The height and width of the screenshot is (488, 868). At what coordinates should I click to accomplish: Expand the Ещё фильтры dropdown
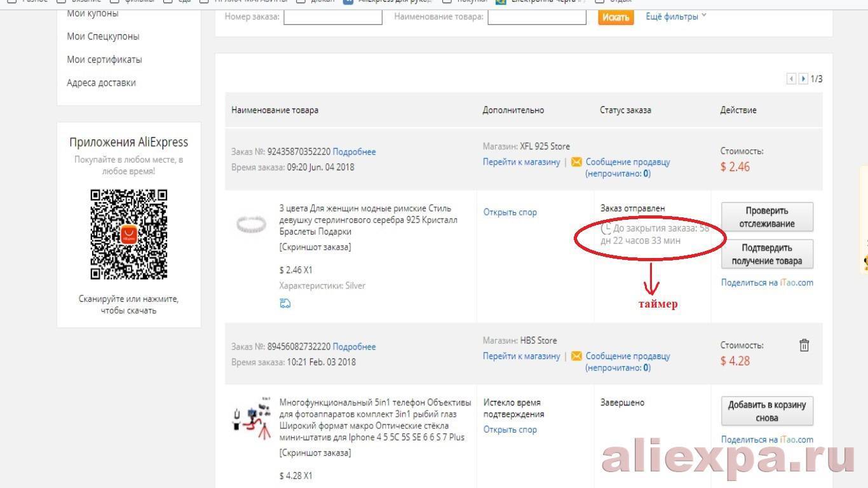point(676,17)
